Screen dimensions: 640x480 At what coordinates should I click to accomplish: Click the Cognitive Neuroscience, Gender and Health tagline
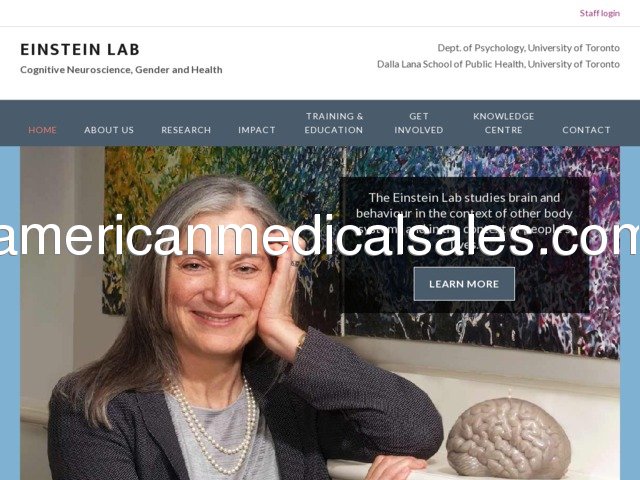121,70
